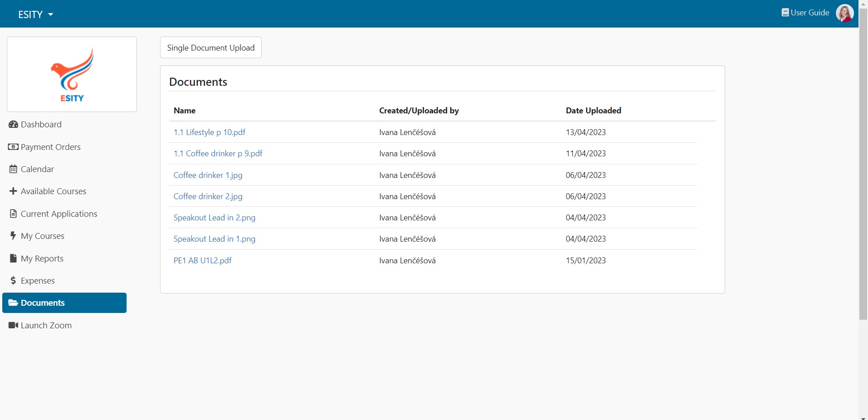Click the Single Document Upload button

pyautogui.click(x=211, y=47)
